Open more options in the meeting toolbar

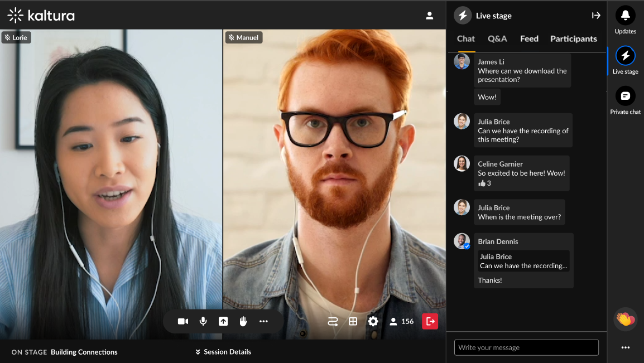tap(263, 322)
